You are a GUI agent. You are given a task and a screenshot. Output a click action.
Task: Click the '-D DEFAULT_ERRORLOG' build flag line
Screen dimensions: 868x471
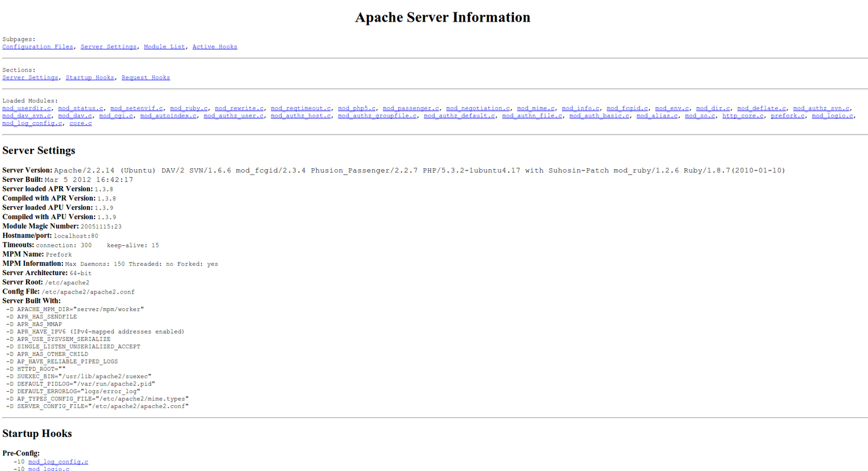[x=73, y=391]
